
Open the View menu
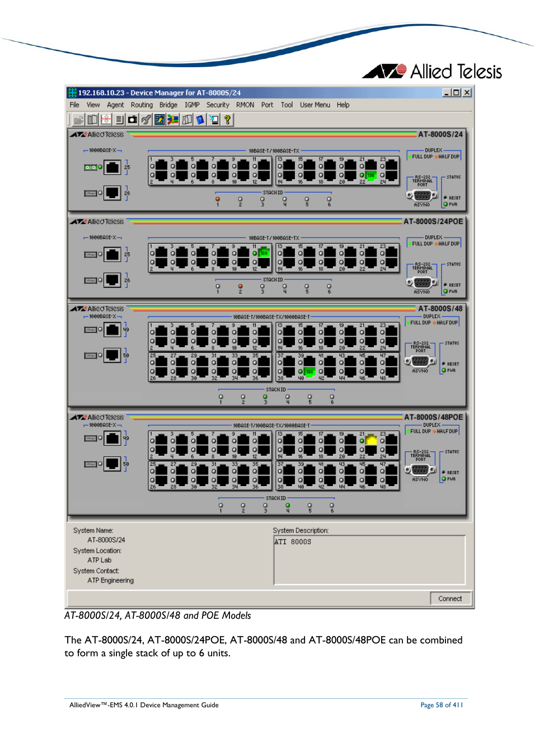coord(93,105)
